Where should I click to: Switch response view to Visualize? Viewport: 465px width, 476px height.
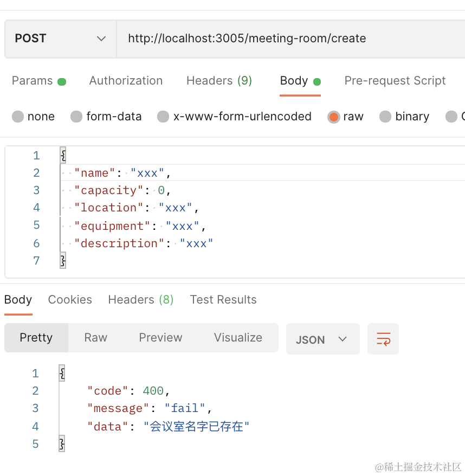[x=238, y=338]
